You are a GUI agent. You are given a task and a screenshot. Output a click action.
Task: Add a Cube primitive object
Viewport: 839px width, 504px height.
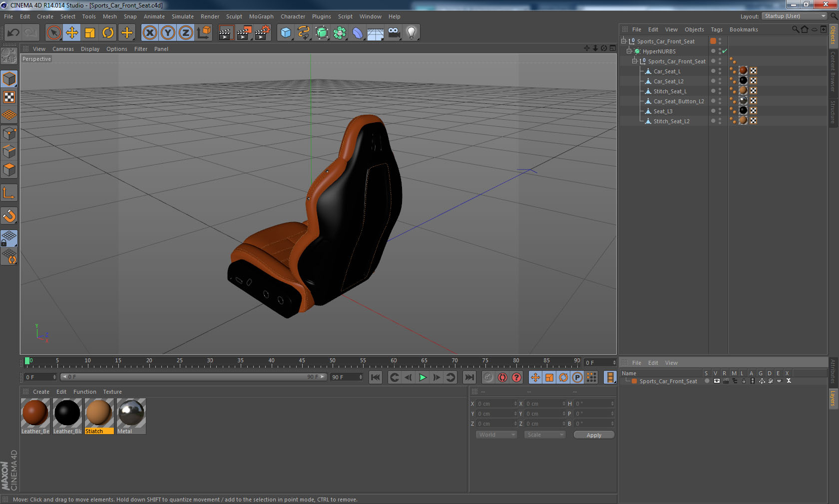coord(286,33)
